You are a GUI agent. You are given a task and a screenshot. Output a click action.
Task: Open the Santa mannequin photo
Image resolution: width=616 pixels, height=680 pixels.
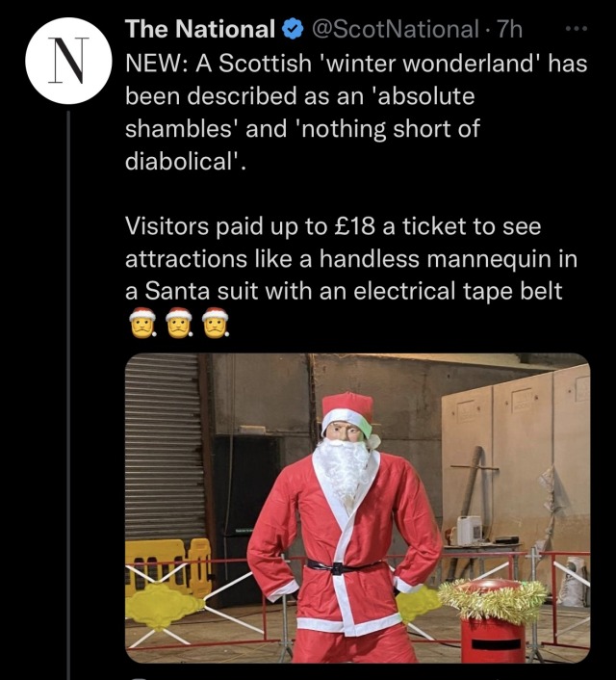(x=357, y=508)
